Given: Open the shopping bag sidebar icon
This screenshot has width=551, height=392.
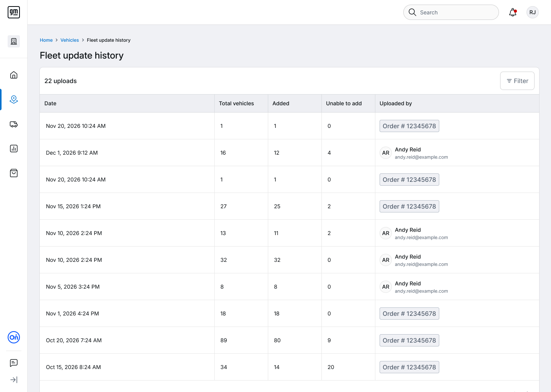Looking at the screenshot, I should point(14,173).
